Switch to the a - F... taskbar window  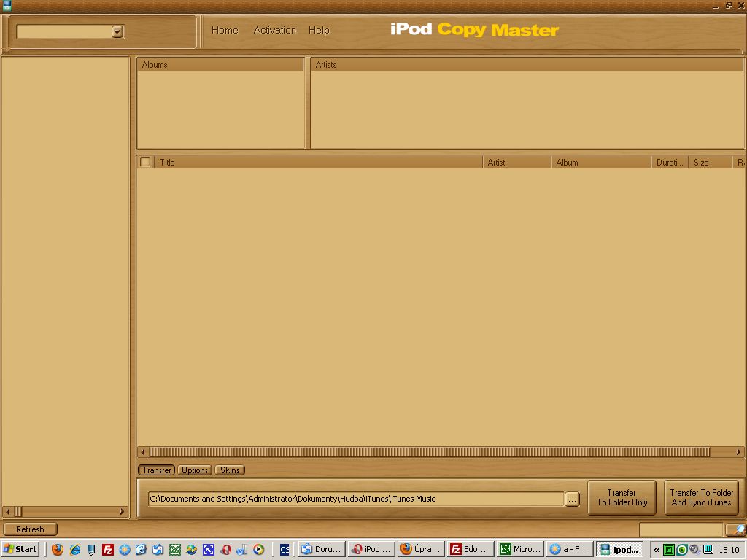570,549
